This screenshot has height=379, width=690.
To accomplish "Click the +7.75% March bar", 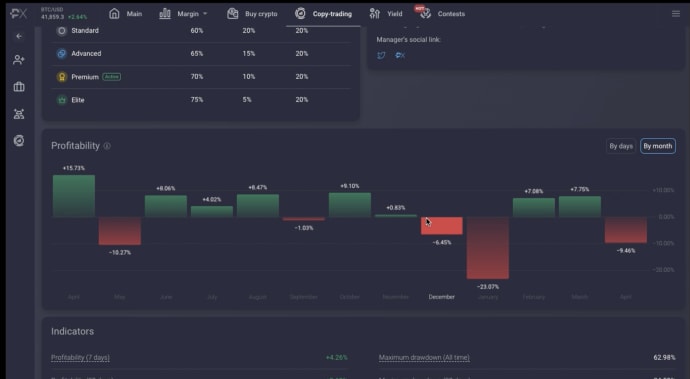I will click(580, 206).
